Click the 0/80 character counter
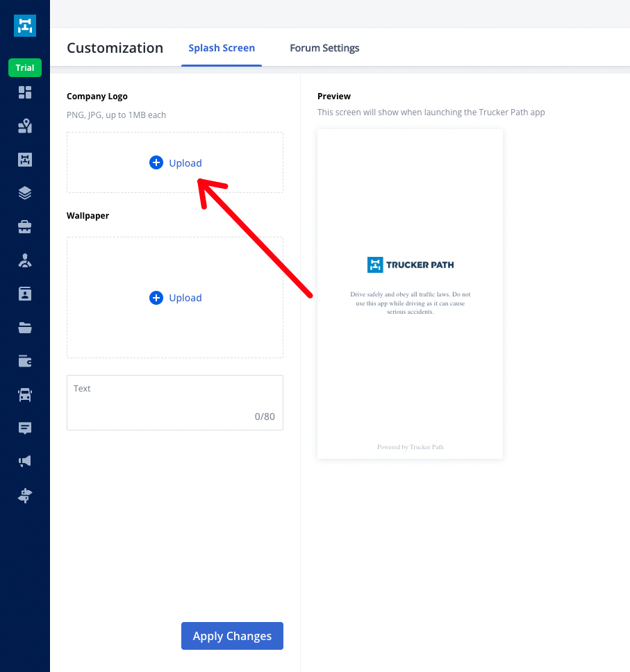 coord(265,417)
